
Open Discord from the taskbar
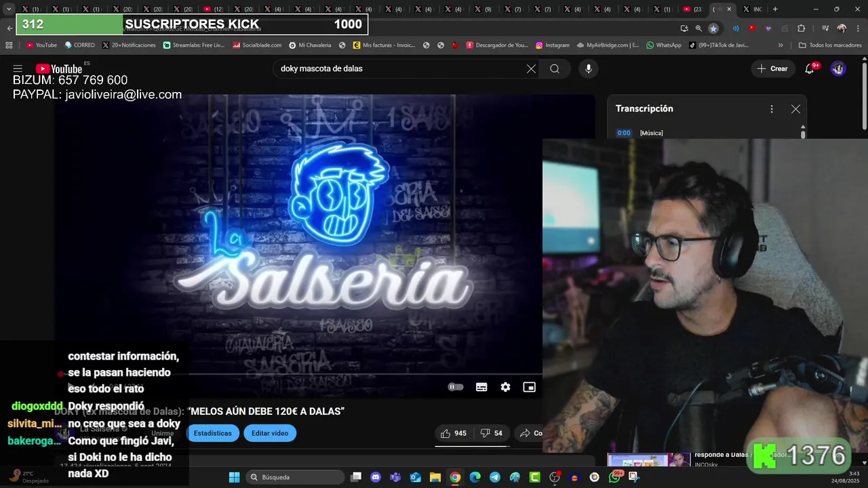pos(376,477)
